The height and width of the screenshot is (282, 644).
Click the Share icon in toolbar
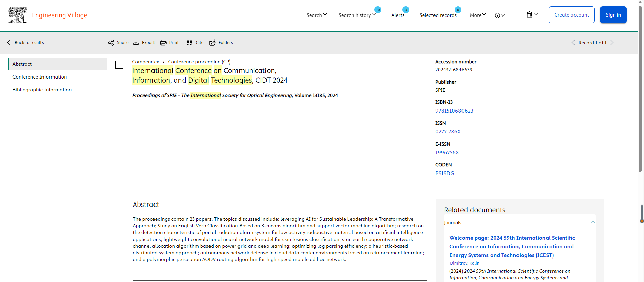tap(111, 43)
